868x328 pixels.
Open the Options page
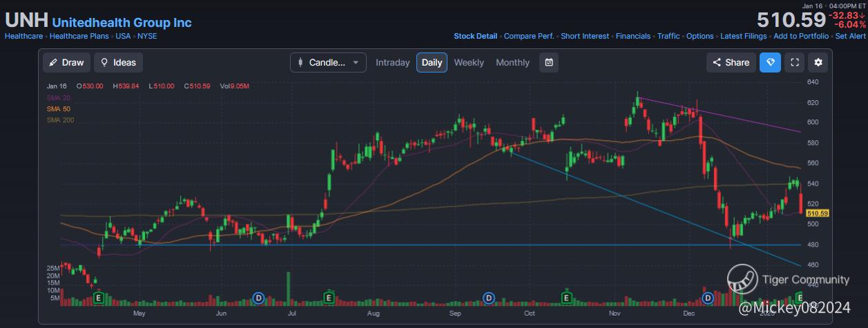[700, 36]
